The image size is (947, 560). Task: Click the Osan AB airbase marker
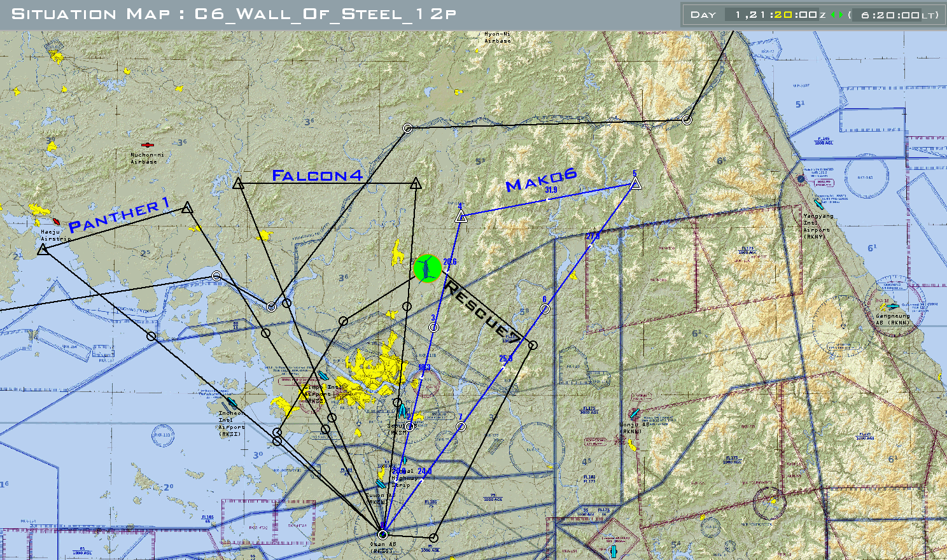382,534
